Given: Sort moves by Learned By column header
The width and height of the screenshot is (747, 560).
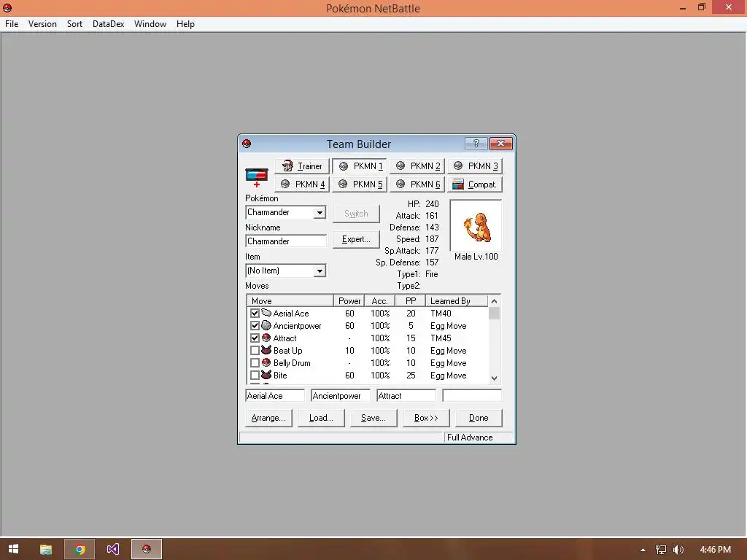Looking at the screenshot, I should click(x=457, y=301).
